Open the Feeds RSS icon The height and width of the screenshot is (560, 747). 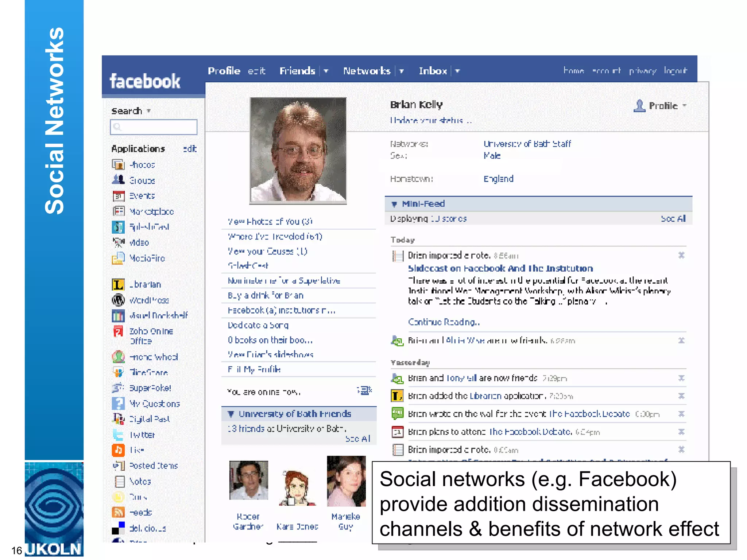coord(118,512)
